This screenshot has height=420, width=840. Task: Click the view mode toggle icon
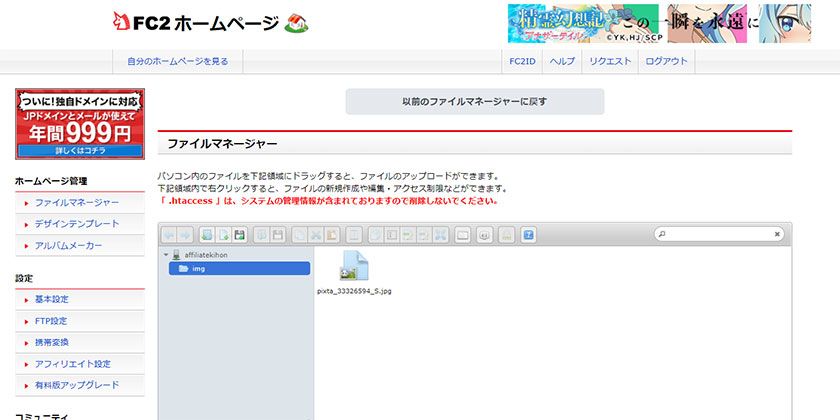462,235
